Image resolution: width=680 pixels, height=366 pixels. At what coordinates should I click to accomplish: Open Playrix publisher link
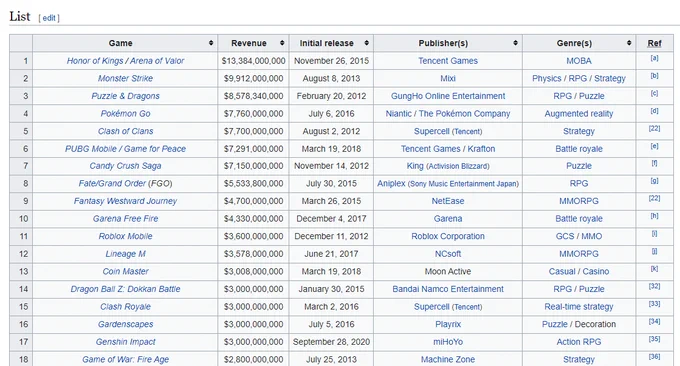point(448,324)
